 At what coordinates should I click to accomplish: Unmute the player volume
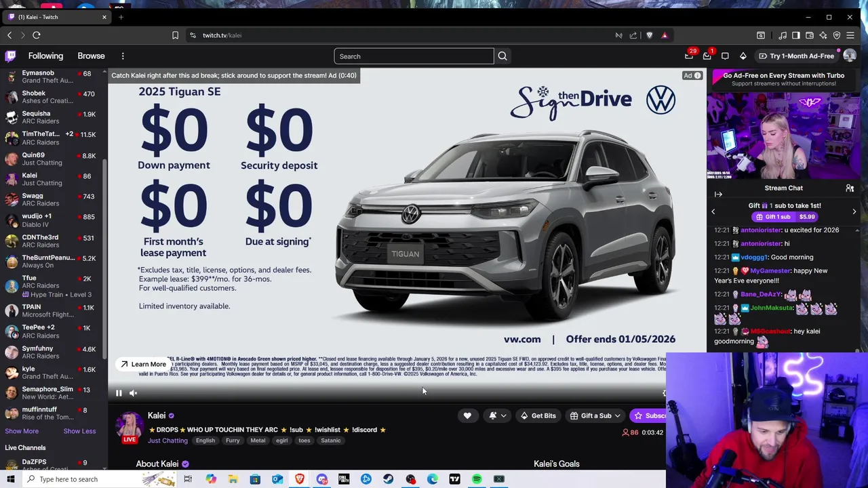pyautogui.click(x=134, y=393)
